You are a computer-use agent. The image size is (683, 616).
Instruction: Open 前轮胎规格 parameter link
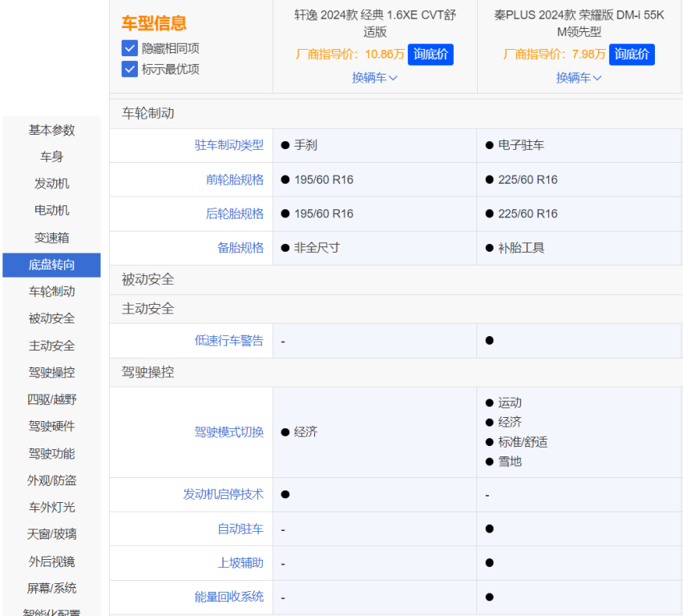234,180
